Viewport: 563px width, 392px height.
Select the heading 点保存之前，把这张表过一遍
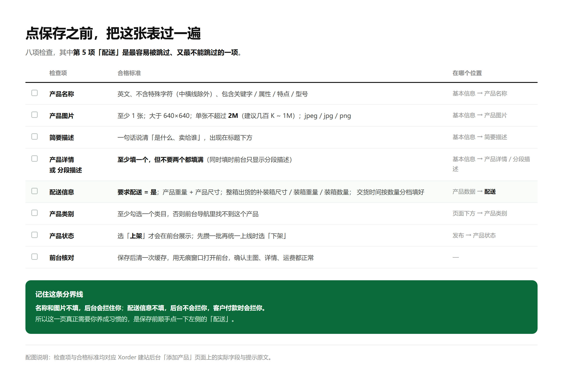(113, 33)
